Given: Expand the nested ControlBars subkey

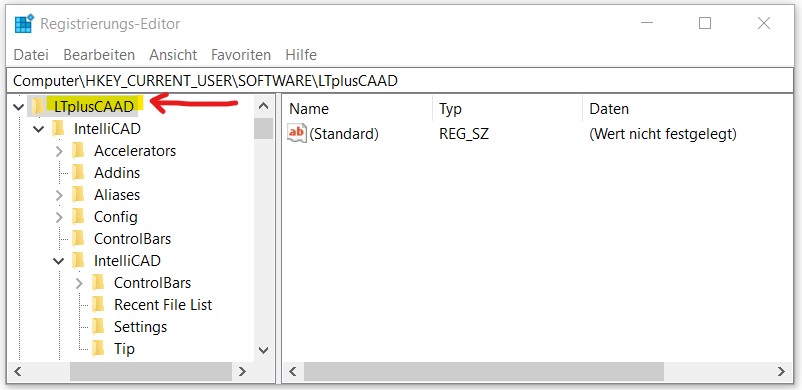Looking at the screenshot, I should click(79, 283).
